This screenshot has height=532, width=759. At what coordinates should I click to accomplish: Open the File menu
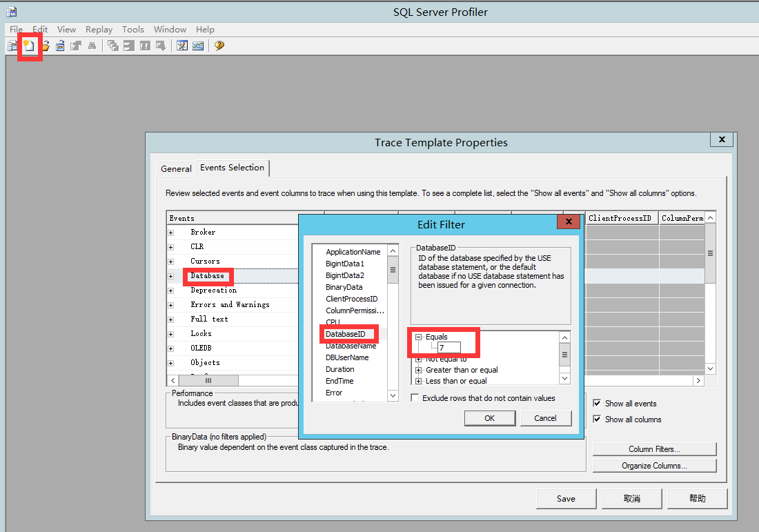pos(16,30)
